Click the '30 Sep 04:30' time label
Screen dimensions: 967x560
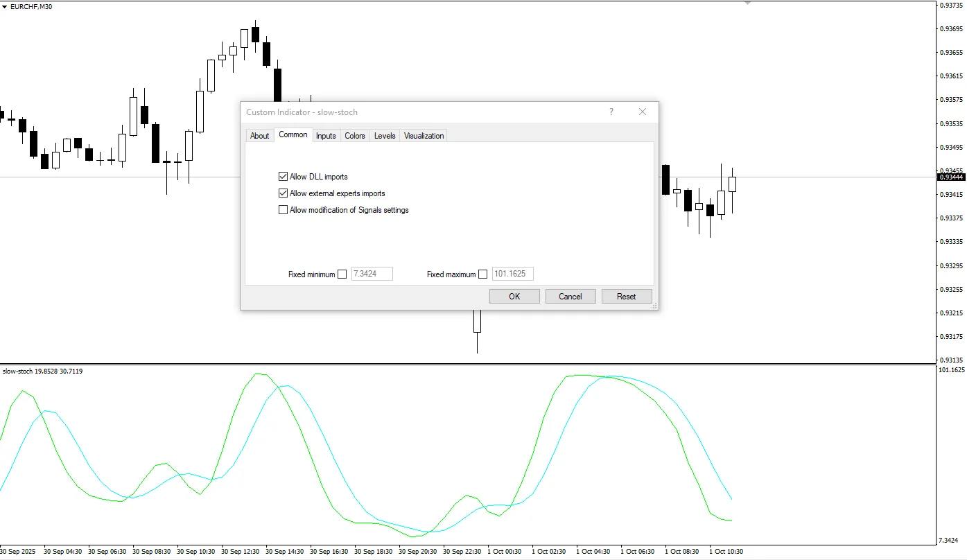(62, 552)
